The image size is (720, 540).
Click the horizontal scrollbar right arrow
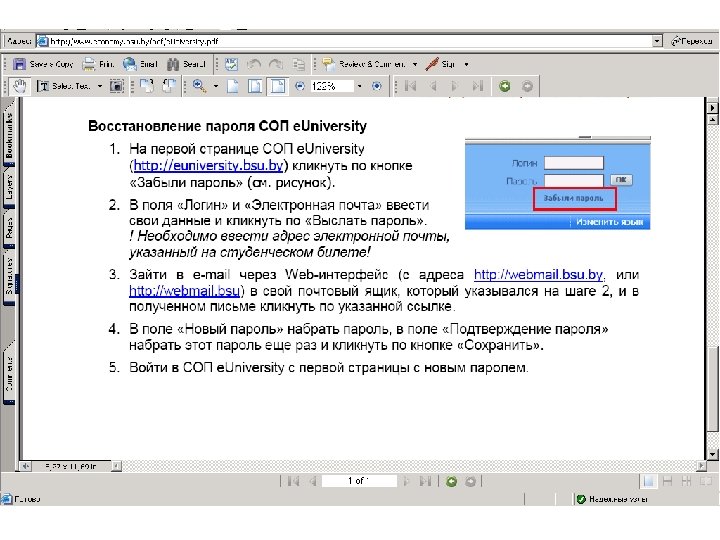tap(701, 466)
